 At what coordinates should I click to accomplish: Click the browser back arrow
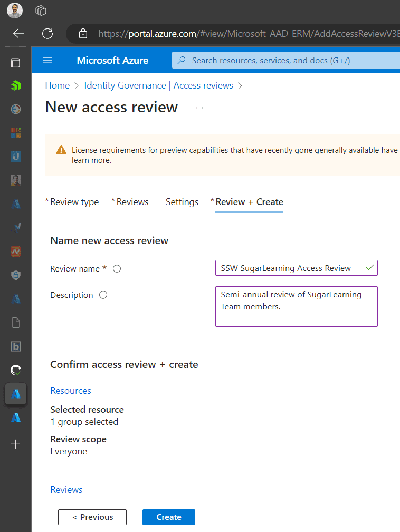[x=18, y=34]
